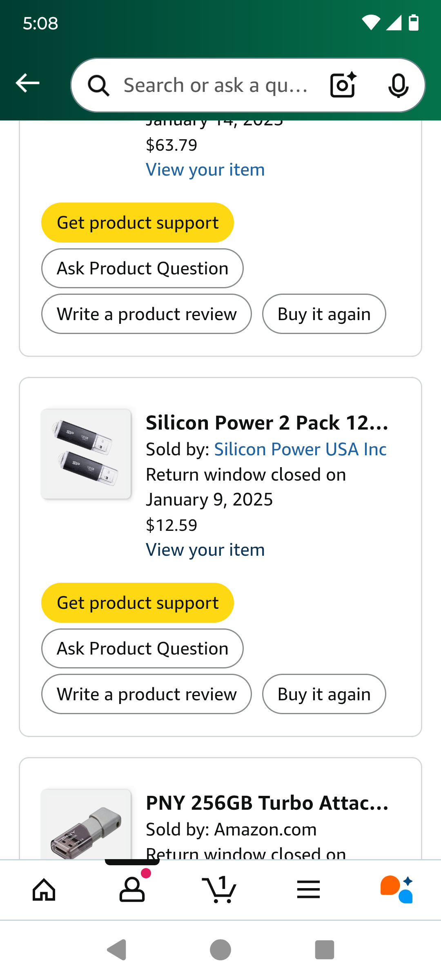Viewport: 441px width, 980px height.
Task: Tap the microphone voice search icon
Action: pos(398,85)
